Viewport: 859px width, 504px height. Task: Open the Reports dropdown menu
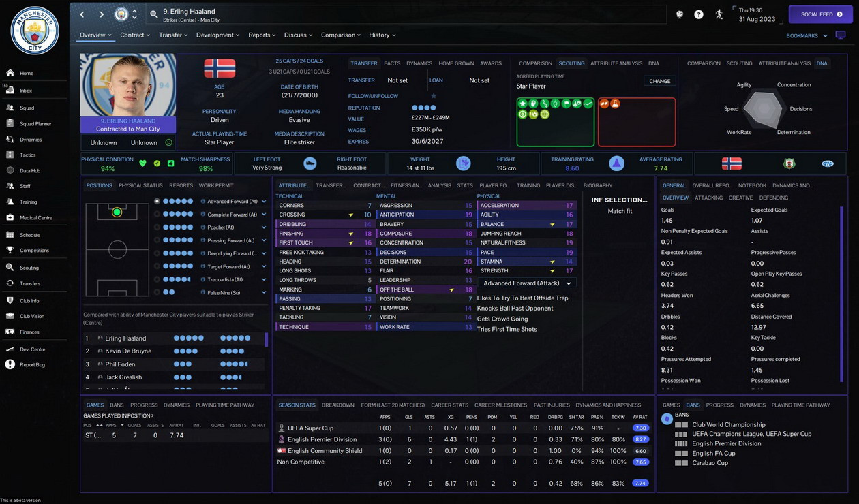[x=262, y=35]
